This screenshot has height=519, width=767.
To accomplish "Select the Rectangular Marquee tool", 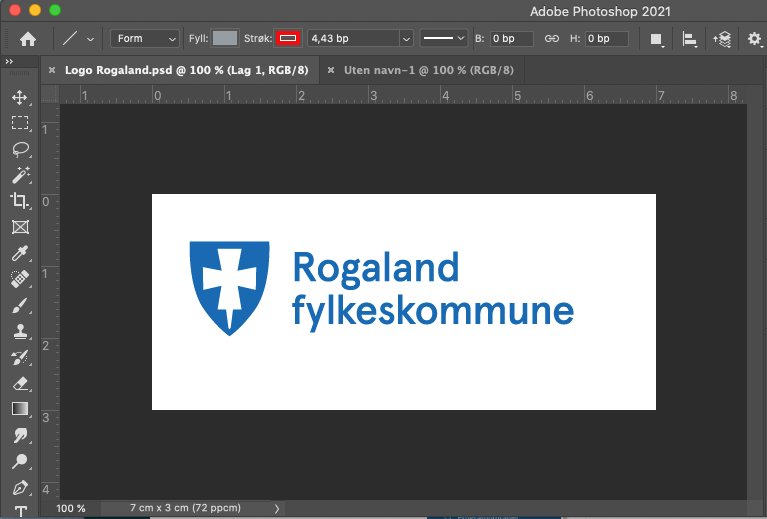I will pyautogui.click(x=20, y=123).
